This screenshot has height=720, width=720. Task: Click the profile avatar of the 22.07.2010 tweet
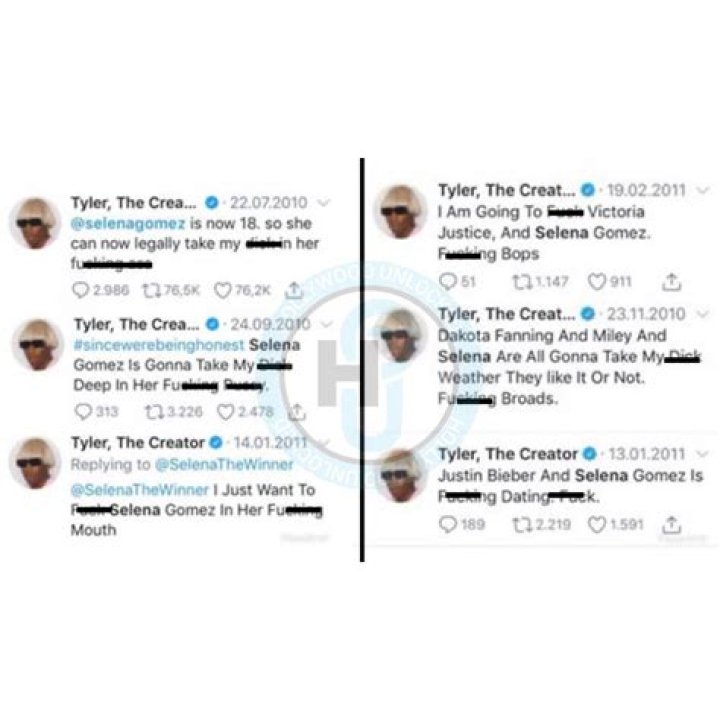pyautogui.click(x=35, y=224)
